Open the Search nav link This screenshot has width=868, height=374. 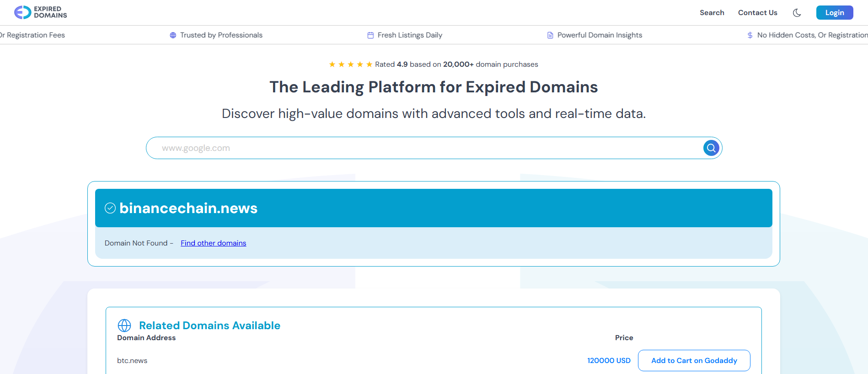tap(712, 13)
